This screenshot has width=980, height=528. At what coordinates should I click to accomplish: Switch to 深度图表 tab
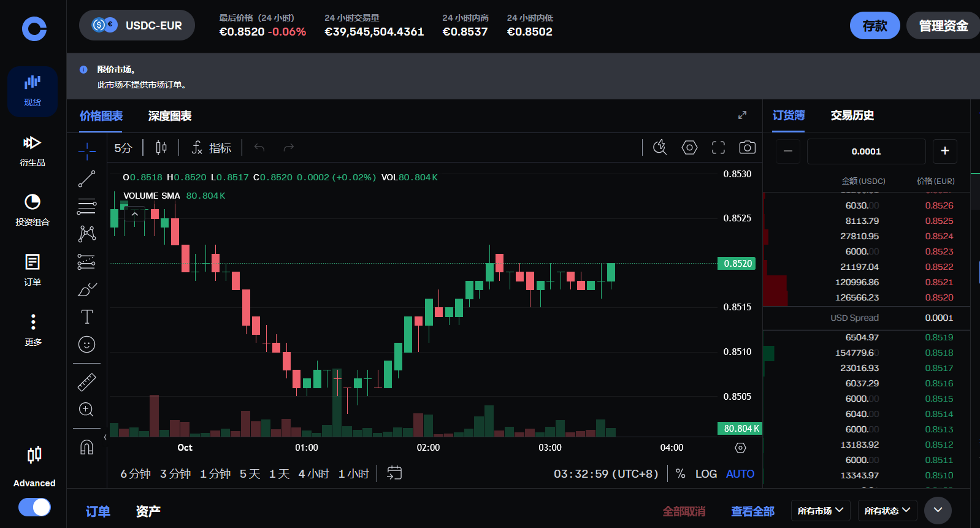(170, 116)
